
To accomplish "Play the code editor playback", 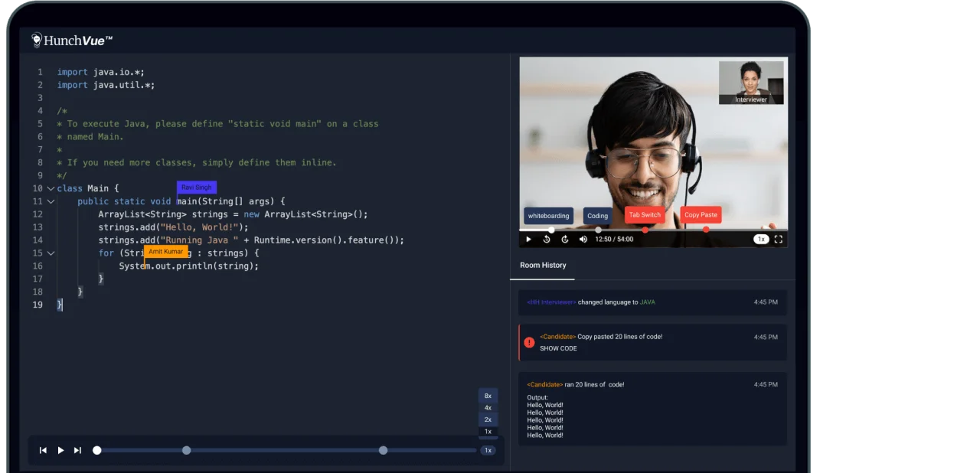I will (x=60, y=450).
